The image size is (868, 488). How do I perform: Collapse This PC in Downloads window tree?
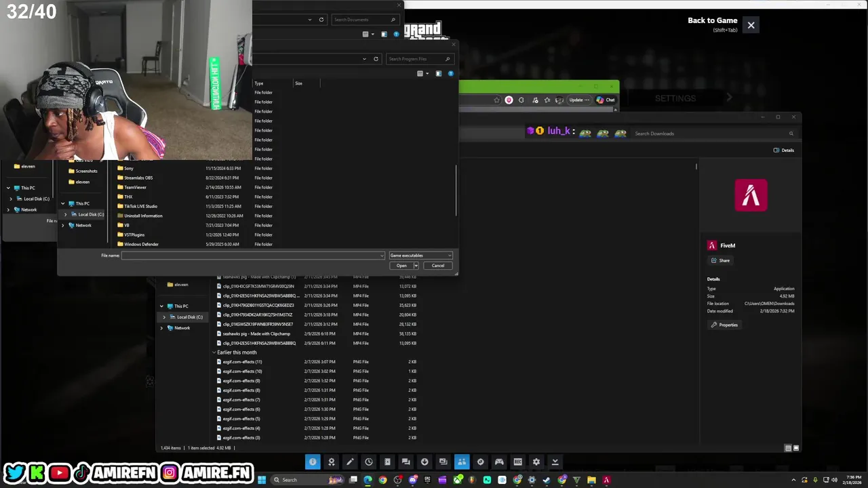[x=161, y=306]
